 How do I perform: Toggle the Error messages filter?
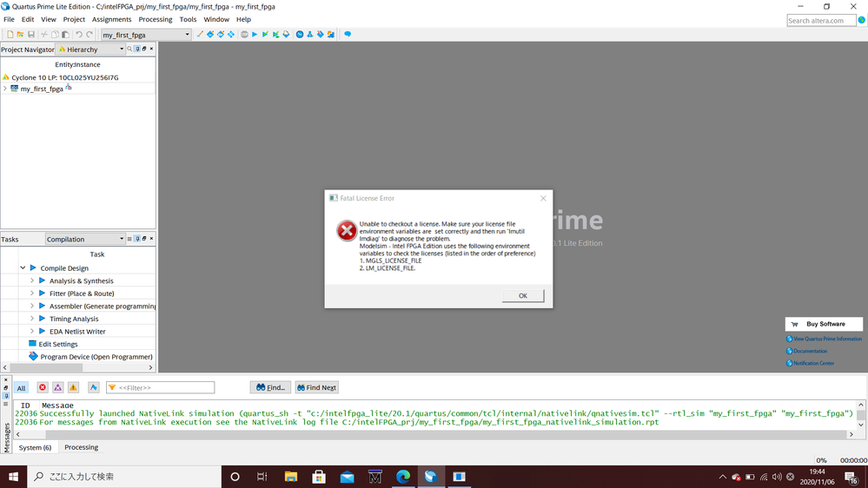(42, 387)
